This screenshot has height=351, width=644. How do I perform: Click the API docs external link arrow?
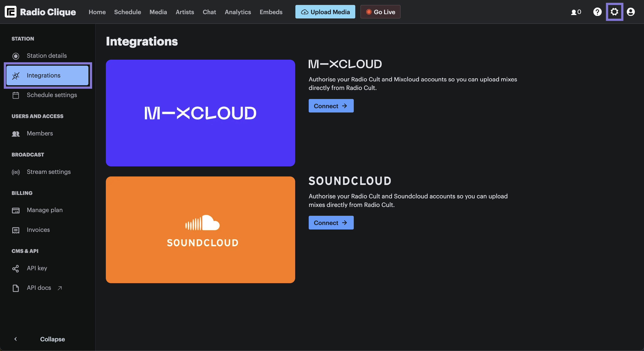tap(59, 288)
